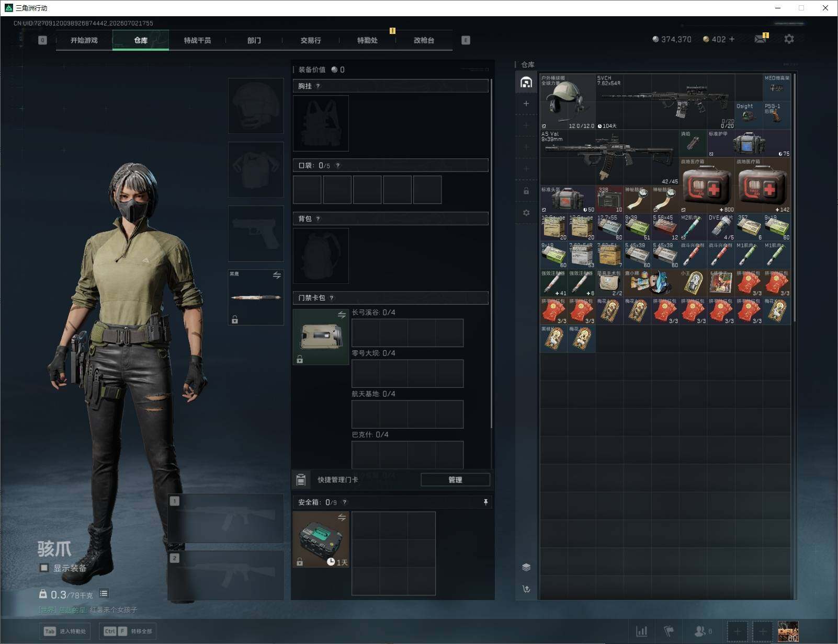Click the Q key previous-tab button
838x644 pixels.
pyautogui.click(x=42, y=40)
